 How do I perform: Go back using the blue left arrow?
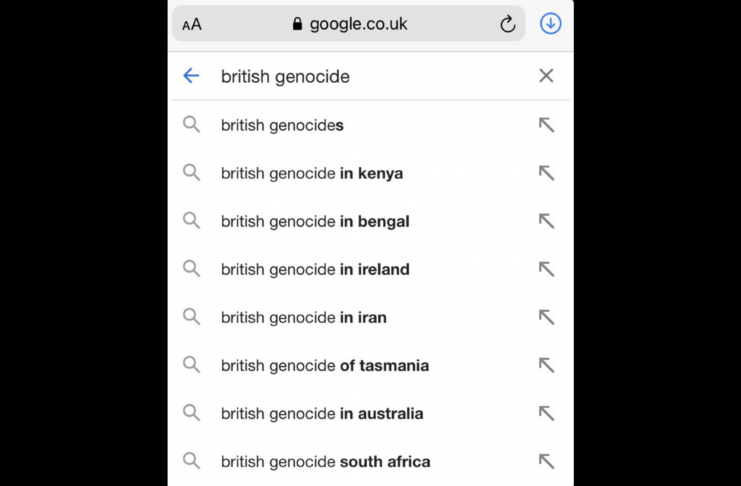point(191,76)
